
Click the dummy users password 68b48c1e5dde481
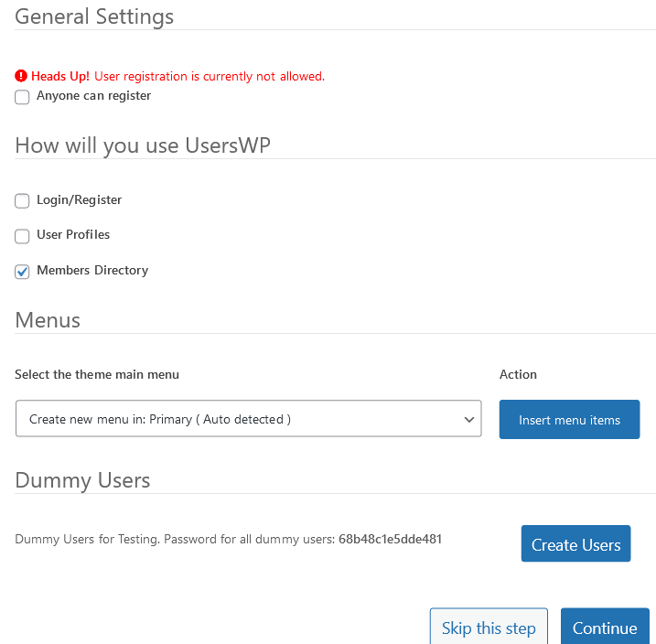[390, 539]
